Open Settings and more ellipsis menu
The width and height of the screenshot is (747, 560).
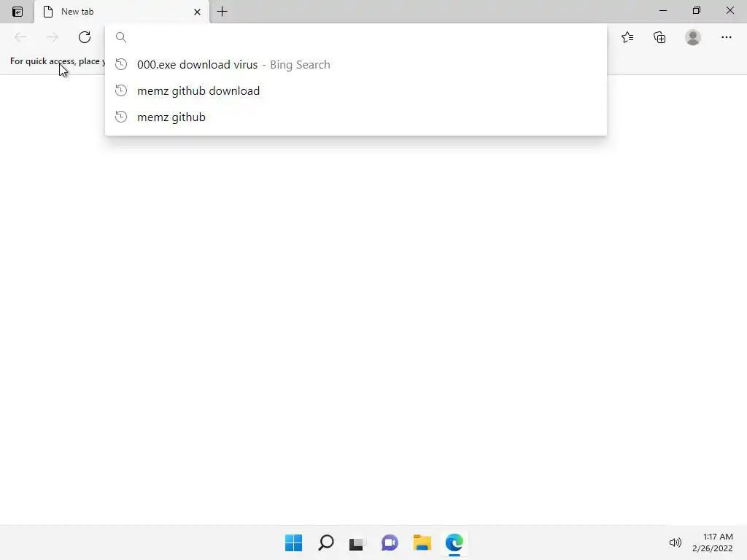coord(726,37)
